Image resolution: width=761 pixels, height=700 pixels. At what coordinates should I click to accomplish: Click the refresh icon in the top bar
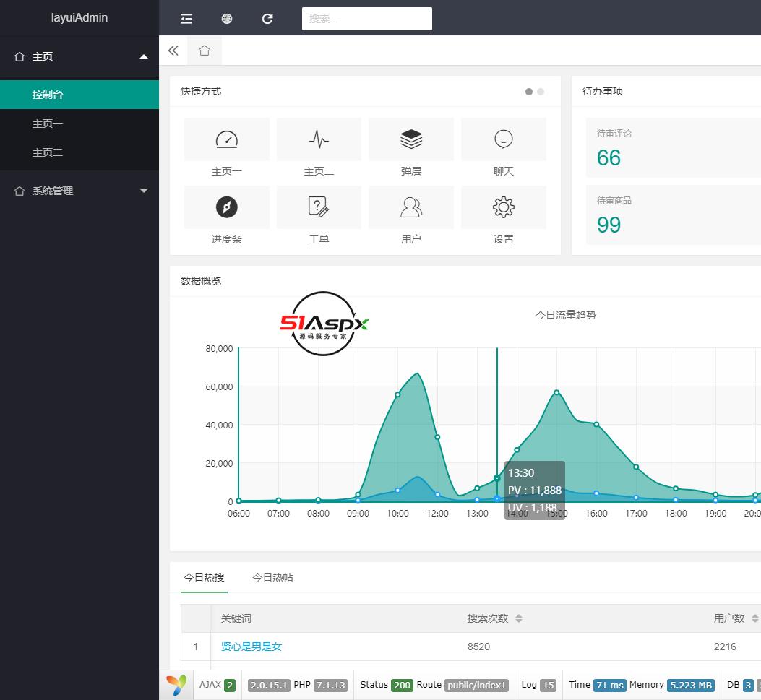point(267,19)
